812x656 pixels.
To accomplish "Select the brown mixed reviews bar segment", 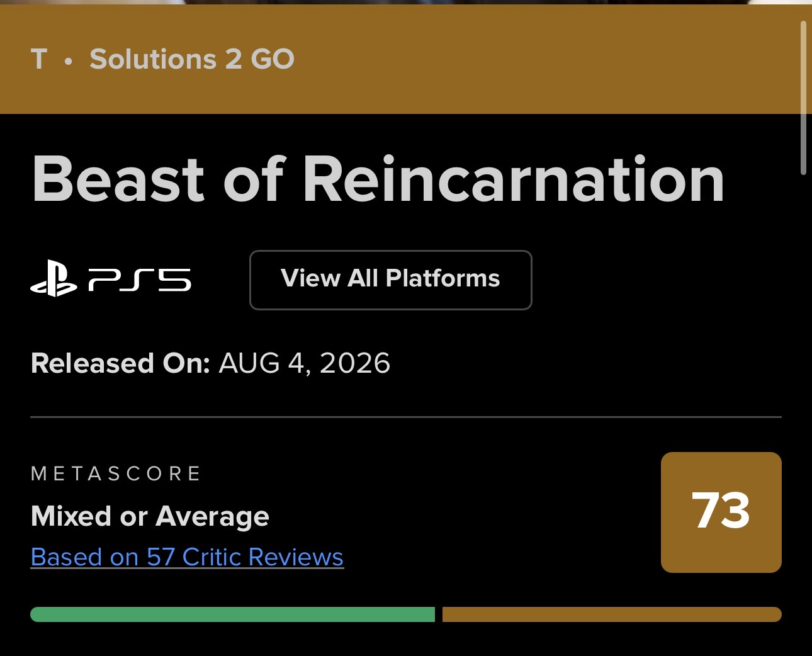I will pyautogui.click(x=612, y=614).
